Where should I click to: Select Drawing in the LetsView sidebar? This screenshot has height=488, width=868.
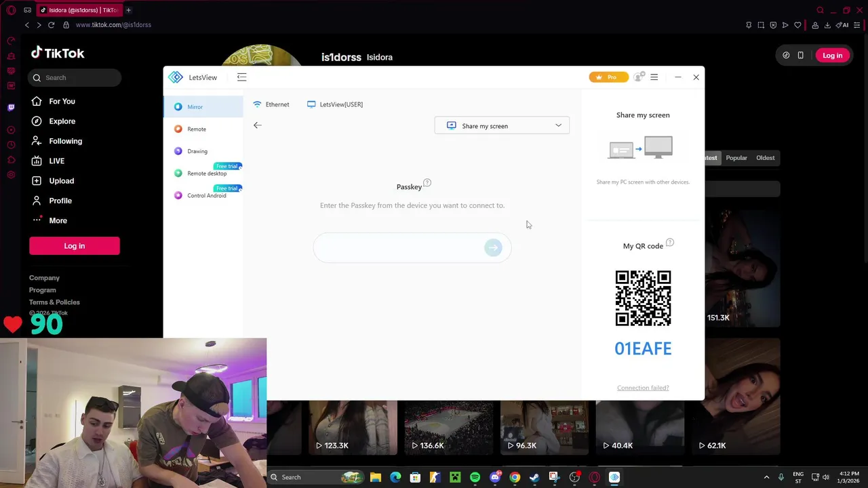tap(203, 151)
